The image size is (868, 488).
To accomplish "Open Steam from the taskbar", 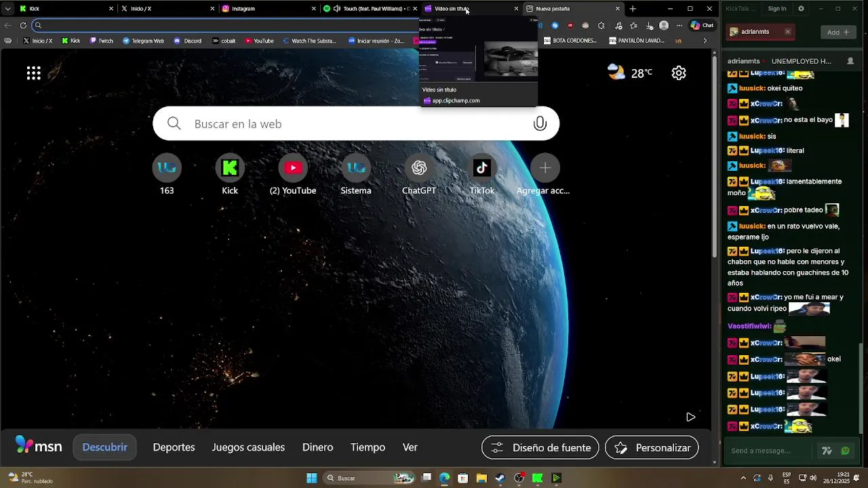I will (x=500, y=478).
